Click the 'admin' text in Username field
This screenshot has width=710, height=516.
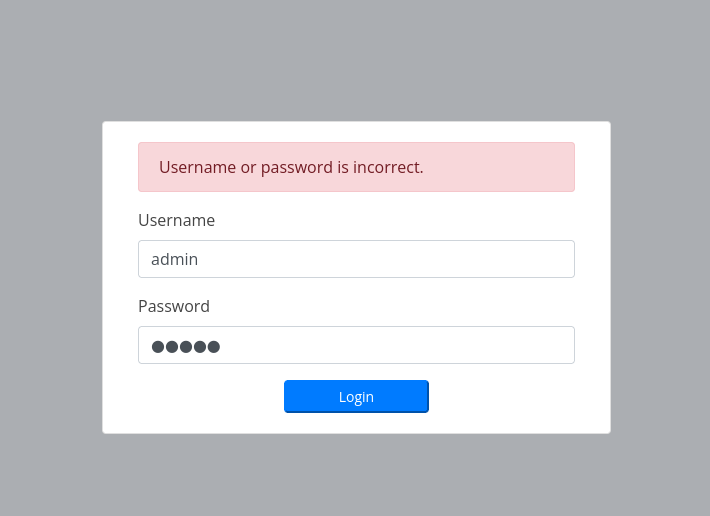click(175, 259)
